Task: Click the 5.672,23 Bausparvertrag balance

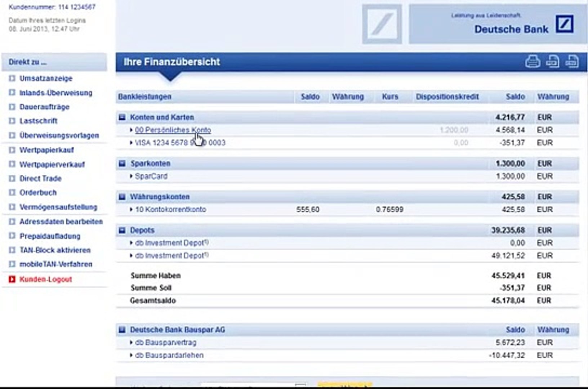Action: (x=510, y=342)
